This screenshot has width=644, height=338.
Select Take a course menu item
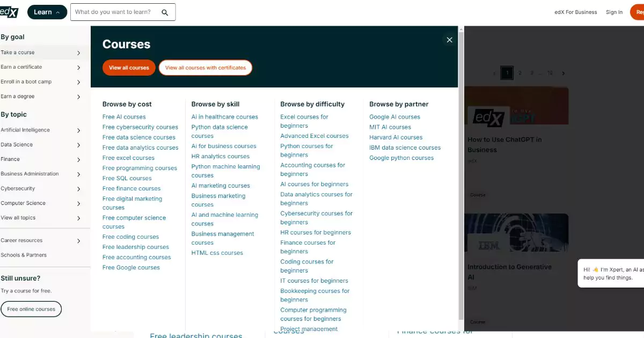point(45,53)
